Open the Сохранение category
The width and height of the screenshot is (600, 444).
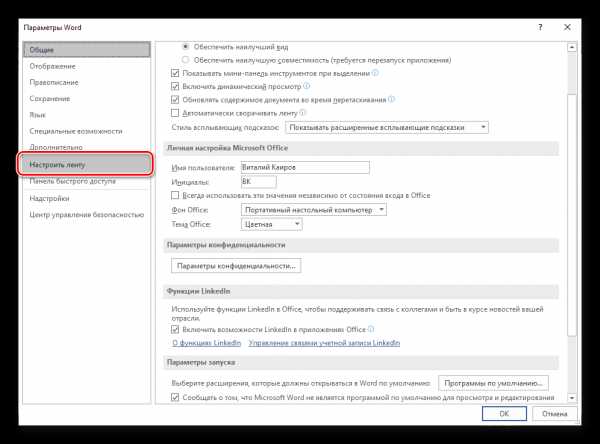pyautogui.click(x=86, y=99)
